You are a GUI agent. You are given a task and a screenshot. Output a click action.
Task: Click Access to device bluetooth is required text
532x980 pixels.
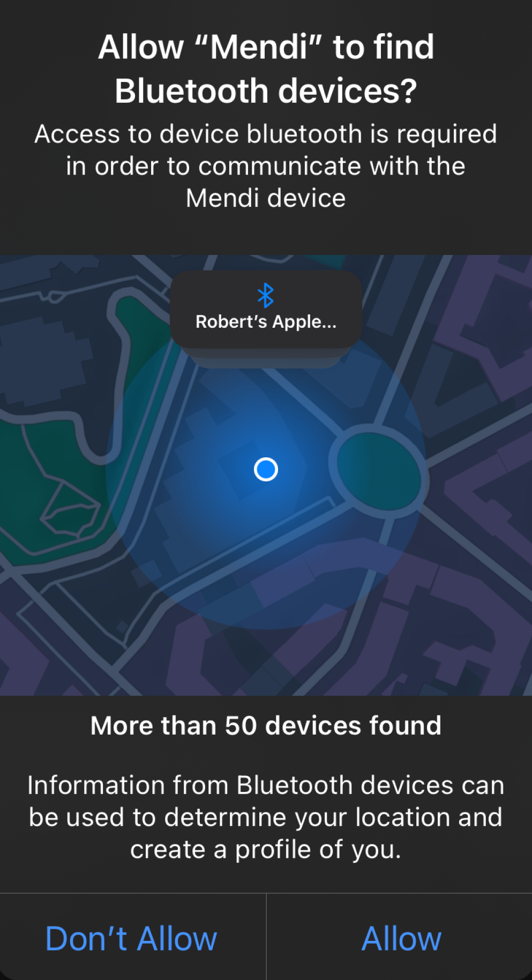pos(266,134)
